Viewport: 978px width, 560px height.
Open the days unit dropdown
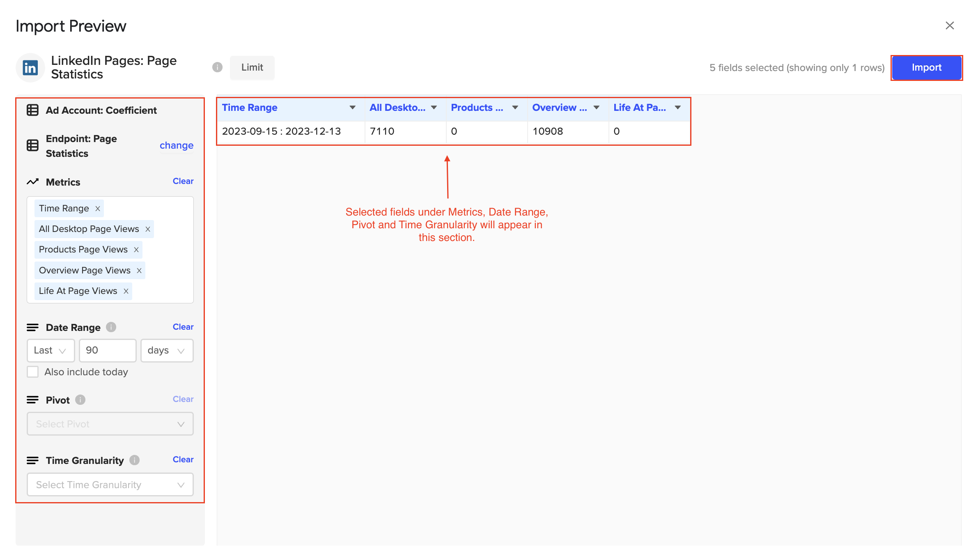click(167, 351)
